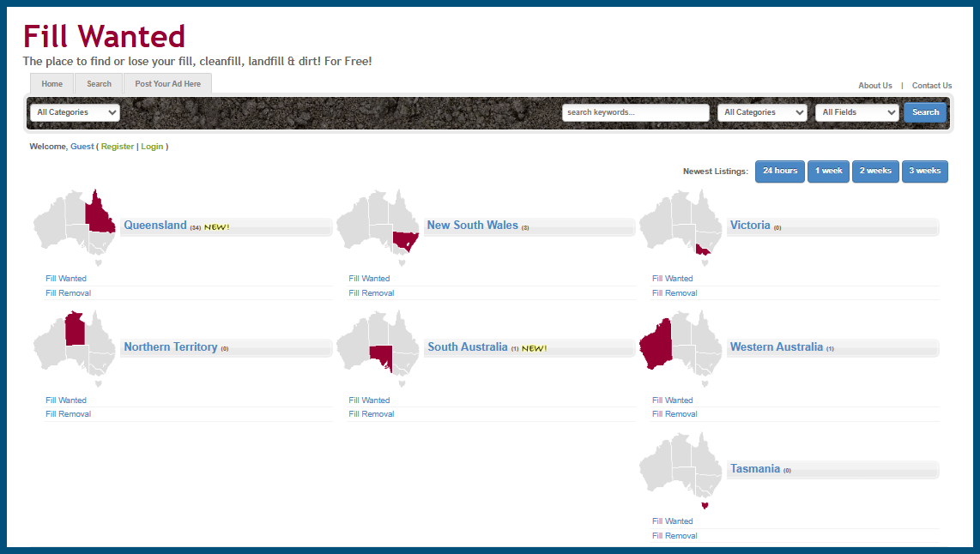Open the All Fields dropdown

(x=856, y=112)
